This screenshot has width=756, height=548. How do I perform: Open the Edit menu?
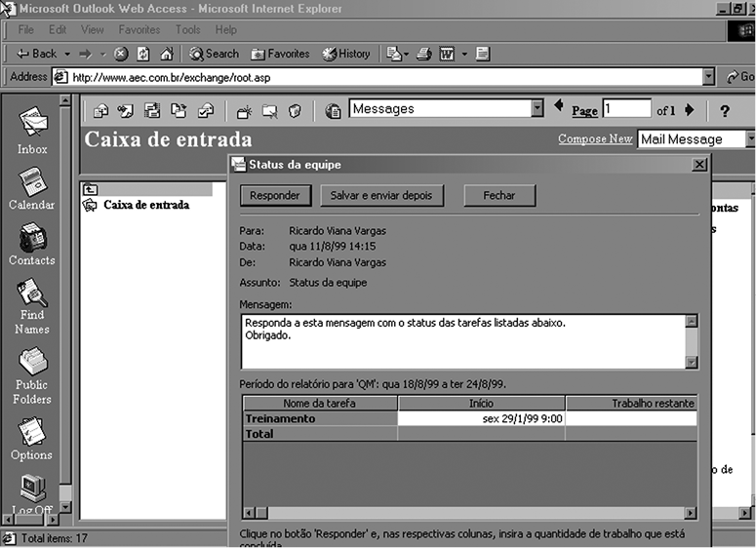pos(58,30)
